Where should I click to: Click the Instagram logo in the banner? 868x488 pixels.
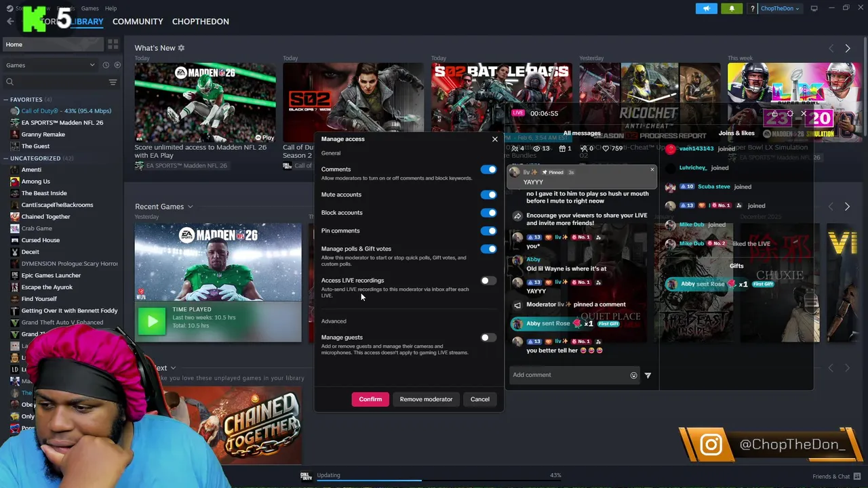(x=711, y=445)
